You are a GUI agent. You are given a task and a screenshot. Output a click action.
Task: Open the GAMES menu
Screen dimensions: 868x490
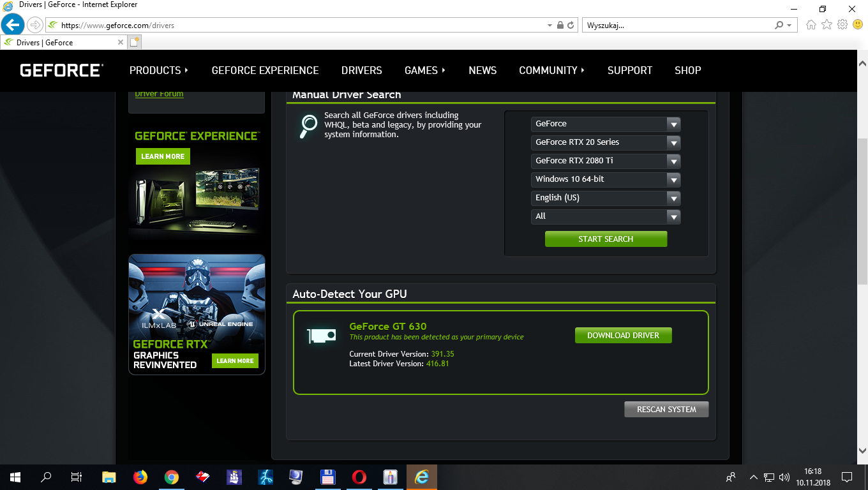pos(425,70)
